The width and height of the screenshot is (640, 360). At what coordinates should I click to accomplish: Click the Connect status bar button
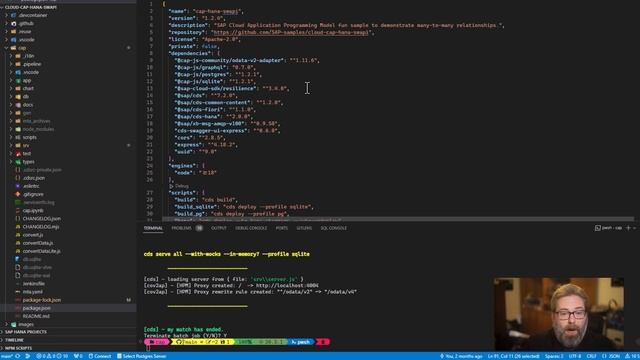(100, 356)
